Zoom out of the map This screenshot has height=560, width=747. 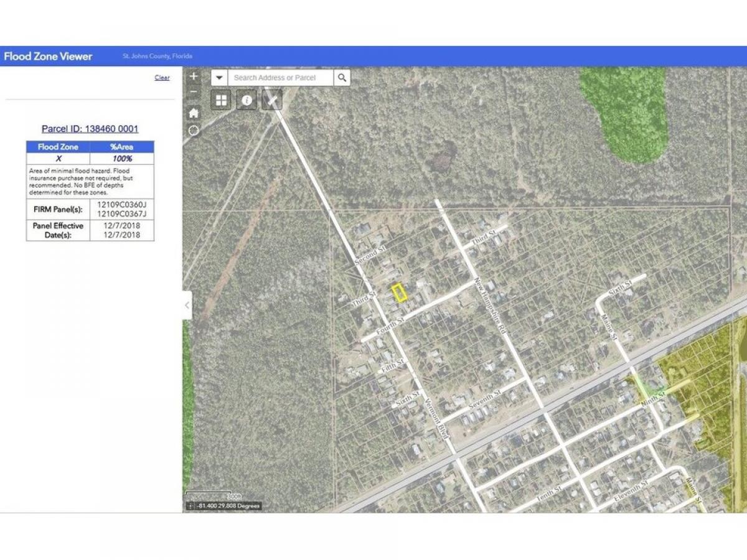[194, 93]
